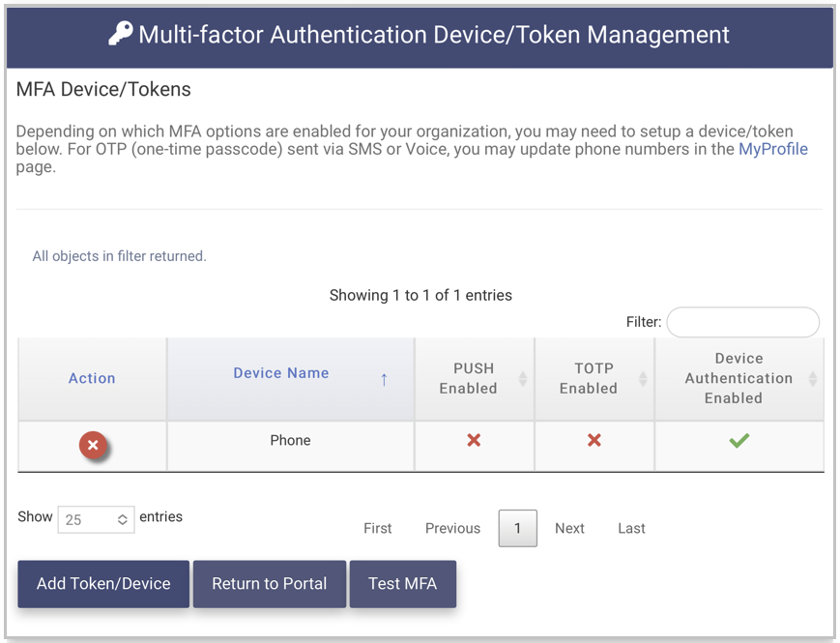Go to the Next page
Image resolution: width=840 pixels, height=643 pixels.
click(569, 529)
